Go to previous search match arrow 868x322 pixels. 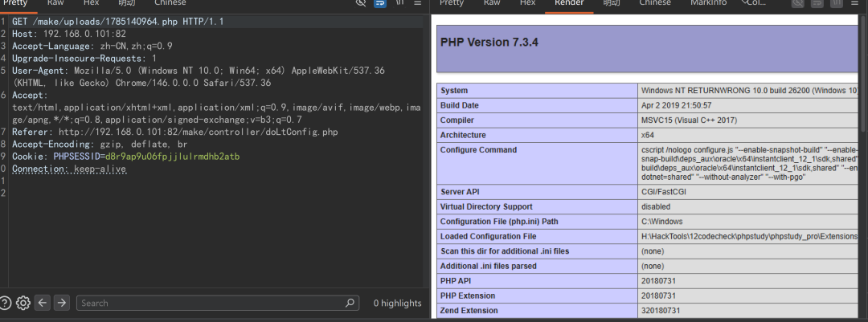tap(43, 303)
